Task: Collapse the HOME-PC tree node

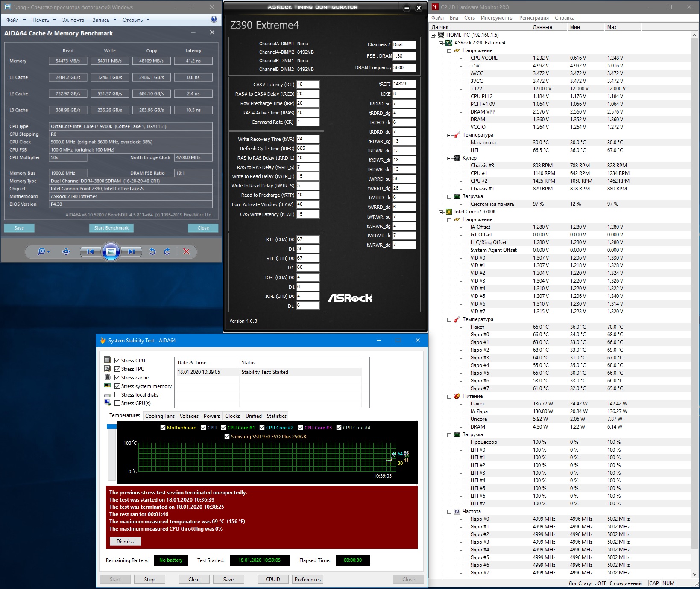Action: [433, 35]
